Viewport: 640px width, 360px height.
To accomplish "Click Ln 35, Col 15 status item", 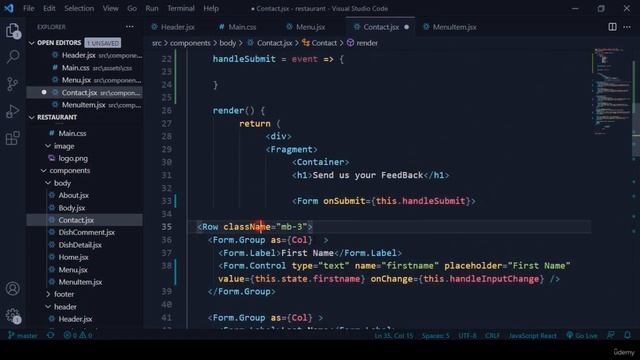I will [393, 336].
